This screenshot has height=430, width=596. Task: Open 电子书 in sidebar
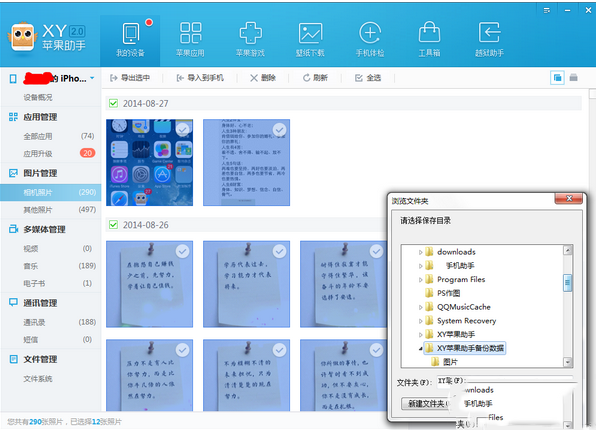pos(34,283)
